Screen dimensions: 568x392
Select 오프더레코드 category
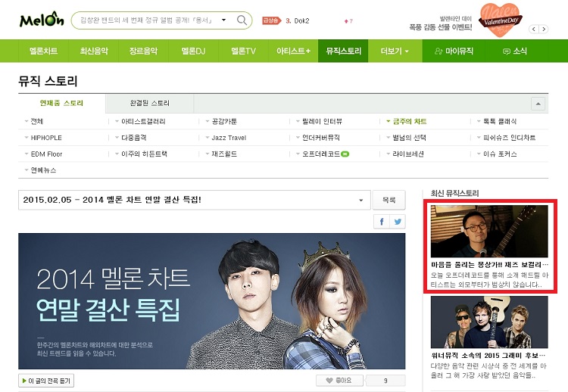(321, 154)
